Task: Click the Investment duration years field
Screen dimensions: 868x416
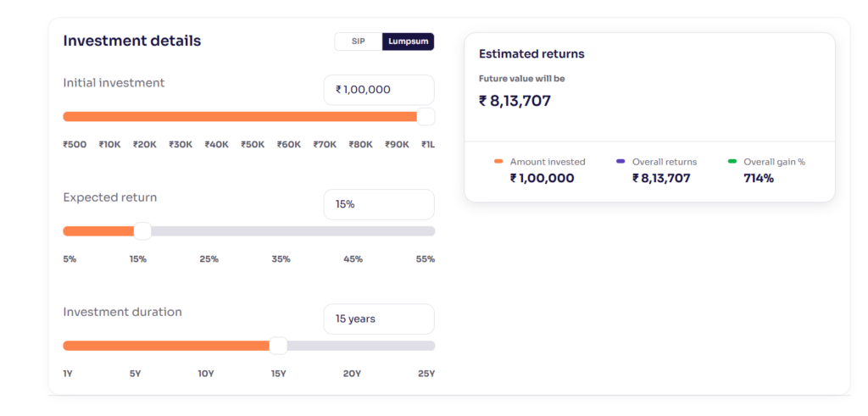Action: [379, 319]
